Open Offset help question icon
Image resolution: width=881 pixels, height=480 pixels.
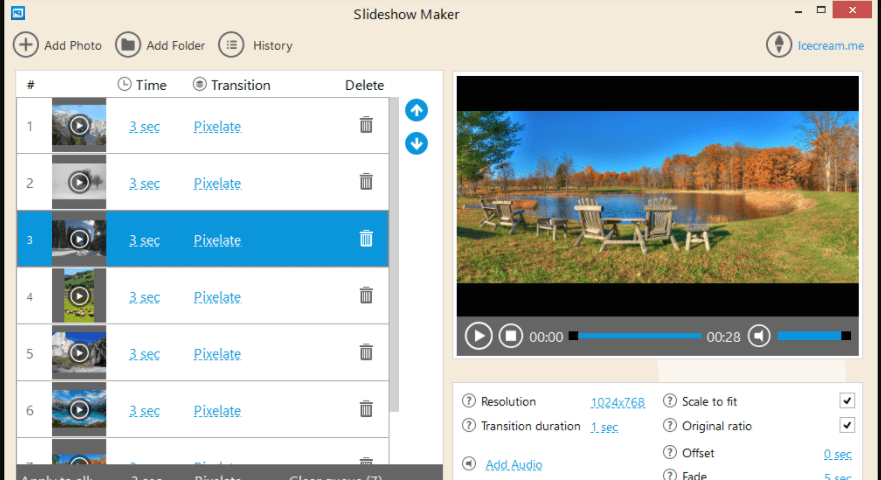click(669, 452)
